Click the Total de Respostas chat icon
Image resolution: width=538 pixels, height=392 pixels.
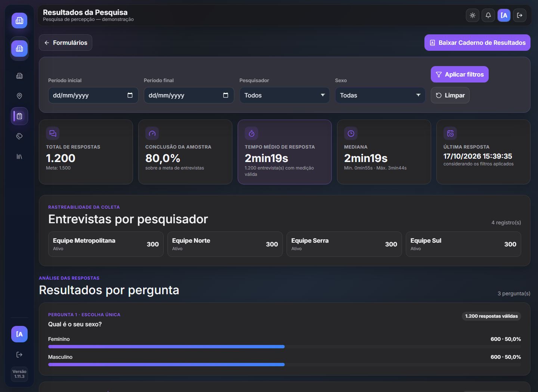coord(53,133)
